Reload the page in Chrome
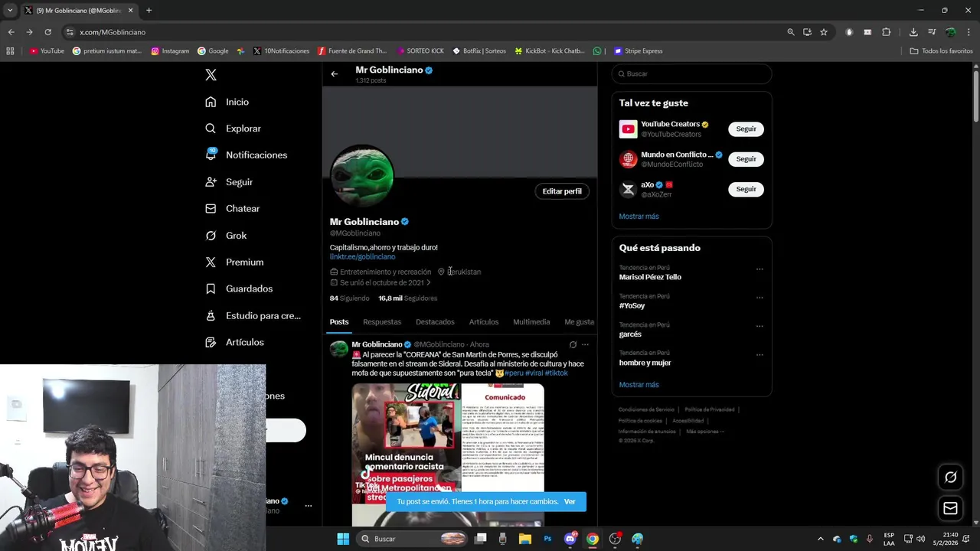Screen dimensions: 980x551 tap(47, 32)
